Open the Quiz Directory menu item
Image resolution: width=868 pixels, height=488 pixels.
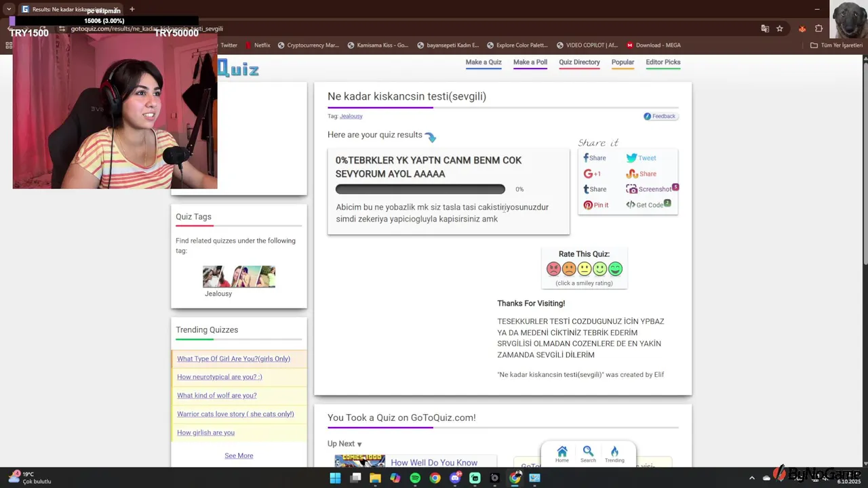(x=579, y=62)
